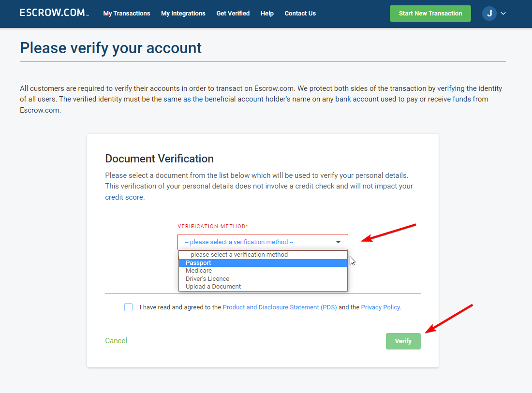This screenshot has height=393, width=532.
Task: Open Contact Us in the navigation bar
Action: click(300, 14)
